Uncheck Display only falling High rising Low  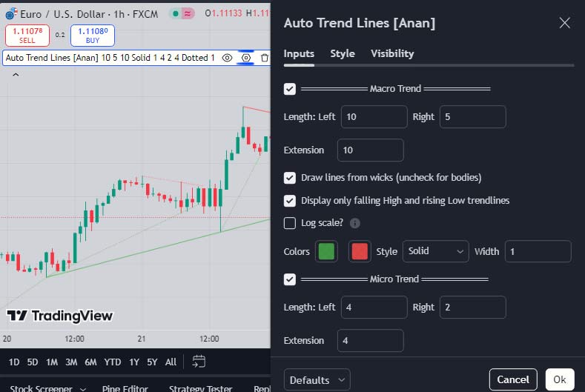click(289, 201)
